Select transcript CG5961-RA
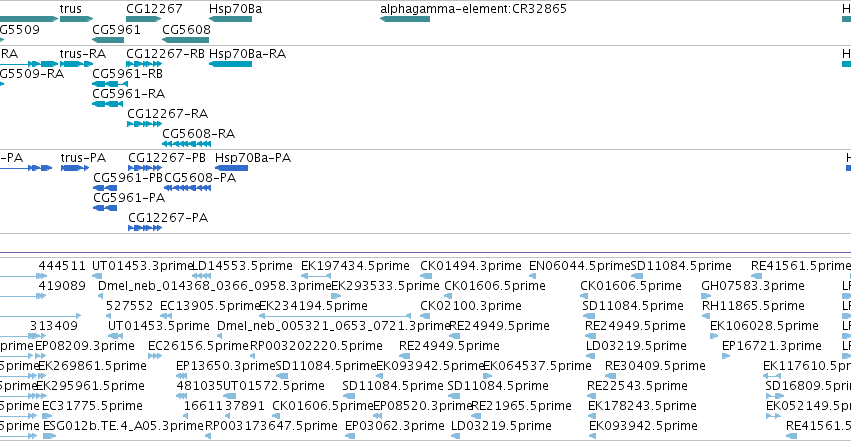This screenshot has height=441, width=851. 129,94
